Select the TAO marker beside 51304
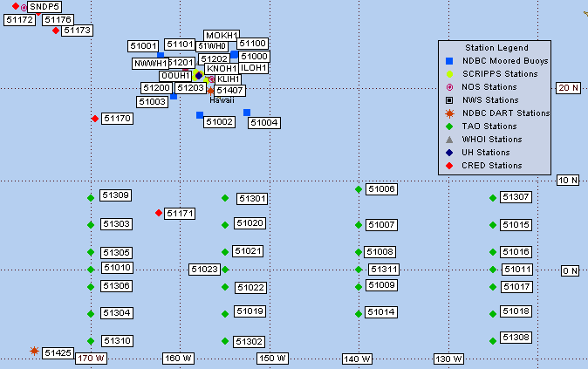 click(x=91, y=314)
